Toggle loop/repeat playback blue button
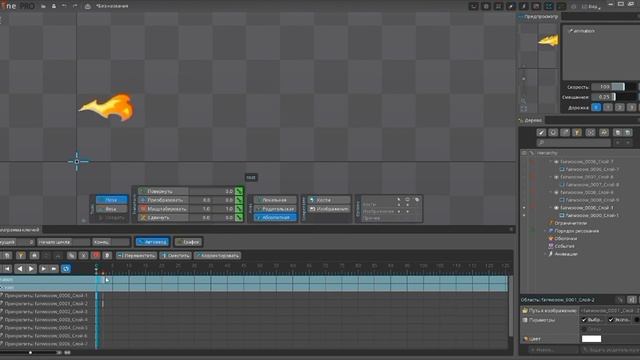The image size is (640, 360). (66, 269)
